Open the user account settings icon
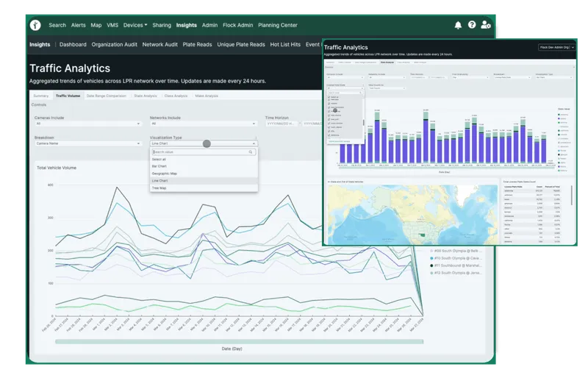This screenshot has height=378, width=588. click(486, 25)
